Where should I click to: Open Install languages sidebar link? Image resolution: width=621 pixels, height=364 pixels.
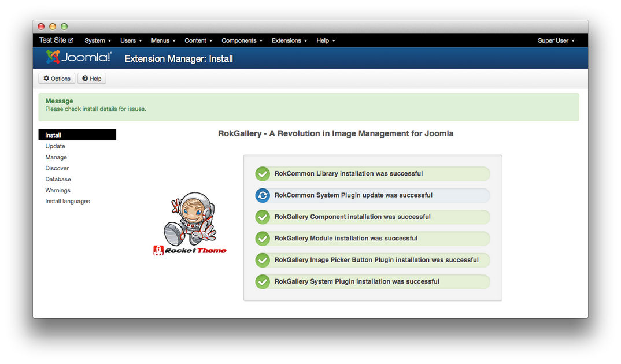(68, 201)
